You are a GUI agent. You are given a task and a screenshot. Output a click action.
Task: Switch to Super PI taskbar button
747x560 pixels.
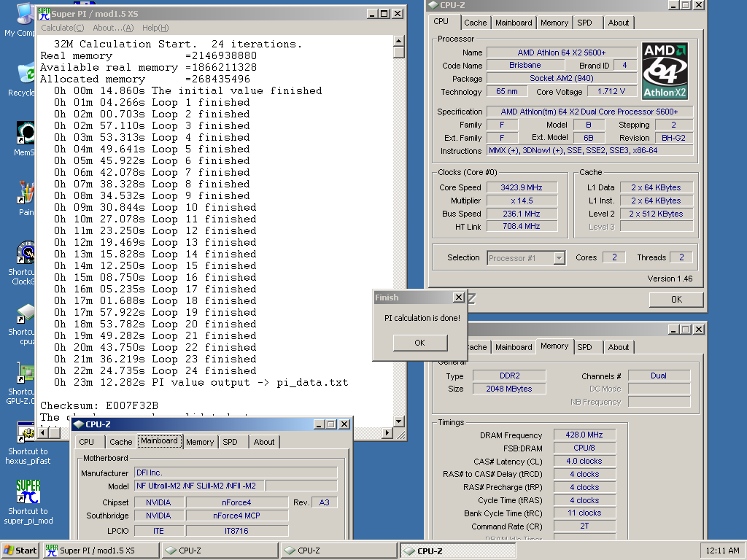click(x=101, y=551)
